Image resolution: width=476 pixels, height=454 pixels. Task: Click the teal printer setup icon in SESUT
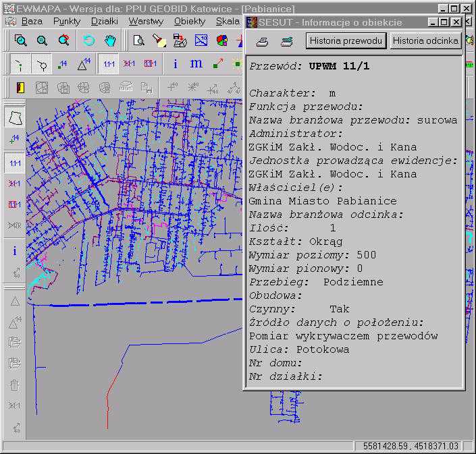[286, 41]
